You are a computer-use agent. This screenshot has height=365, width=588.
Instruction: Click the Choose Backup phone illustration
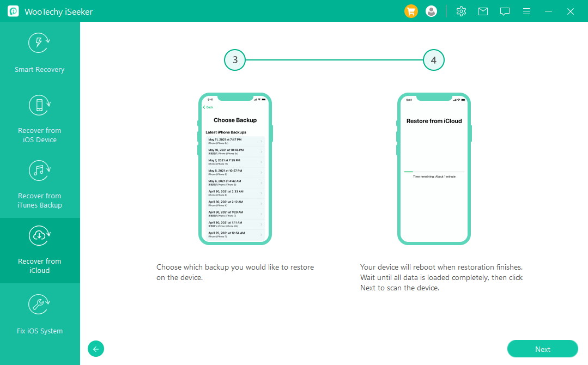point(235,169)
